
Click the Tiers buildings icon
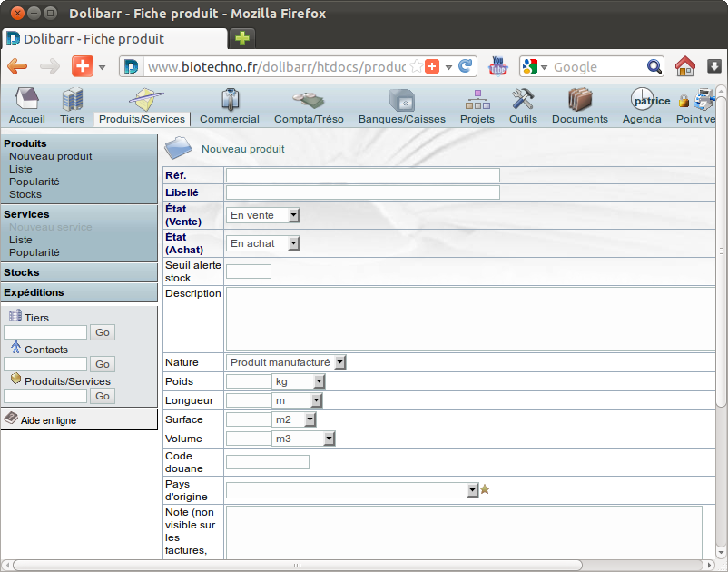point(72,100)
